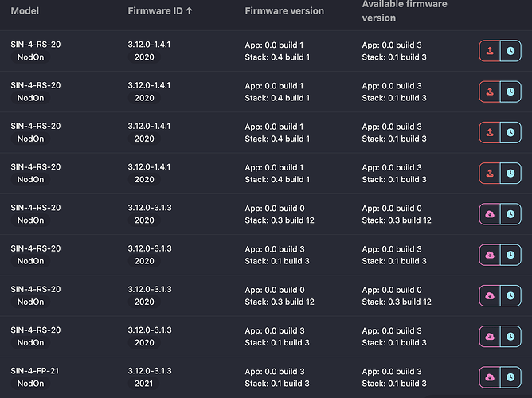Screen dimensions: 532x398
Task: Click the red upload icon in the first row
Action: 489,51
